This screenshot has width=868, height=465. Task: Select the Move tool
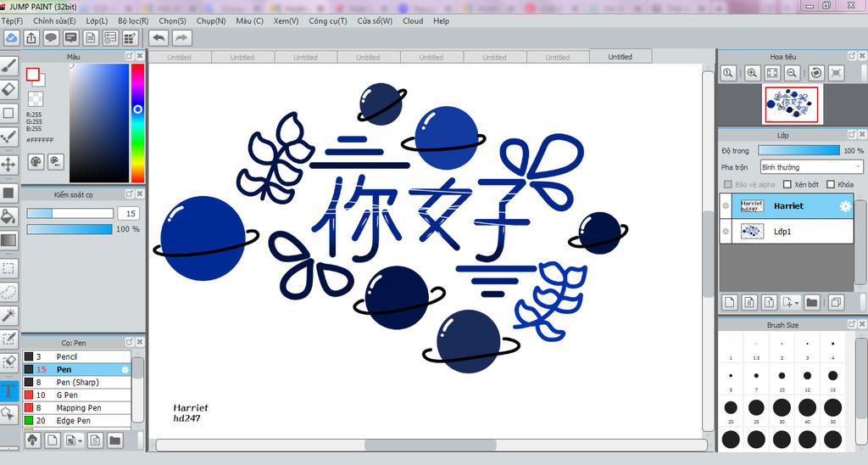(x=8, y=164)
